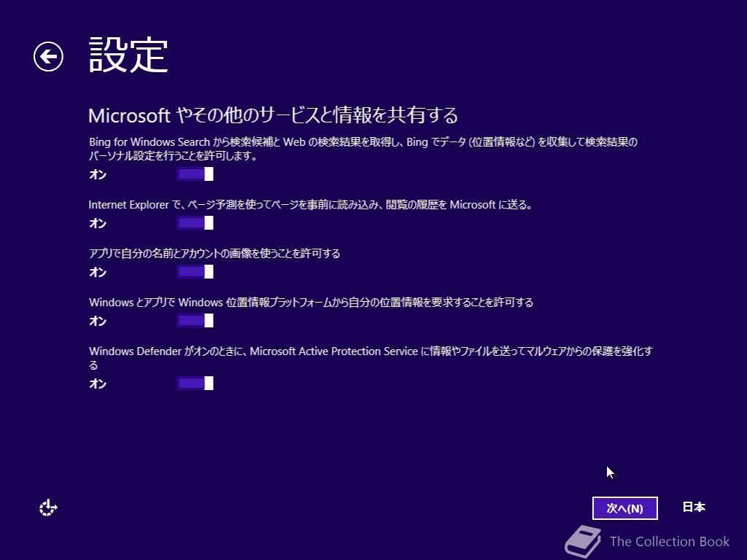Screen dimensions: 747x560
Task: Toggle the Windows 位置情報プラットフォーム switch
Action: (x=195, y=321)
